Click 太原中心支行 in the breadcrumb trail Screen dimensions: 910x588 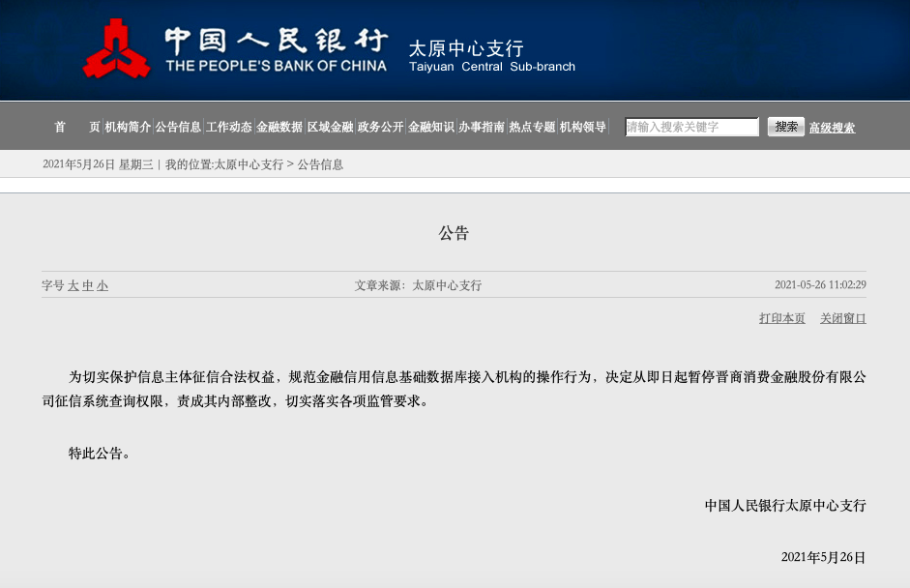click(248, 164)
